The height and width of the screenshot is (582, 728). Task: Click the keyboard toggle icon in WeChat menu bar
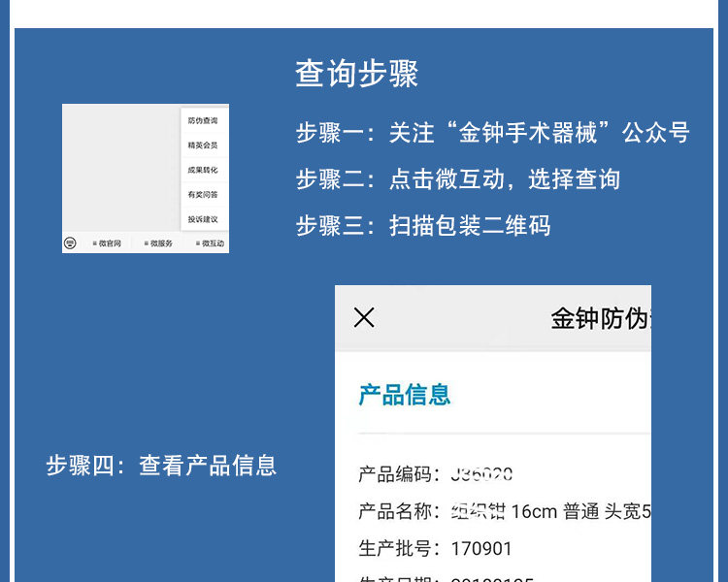click(x=70, y=242)
